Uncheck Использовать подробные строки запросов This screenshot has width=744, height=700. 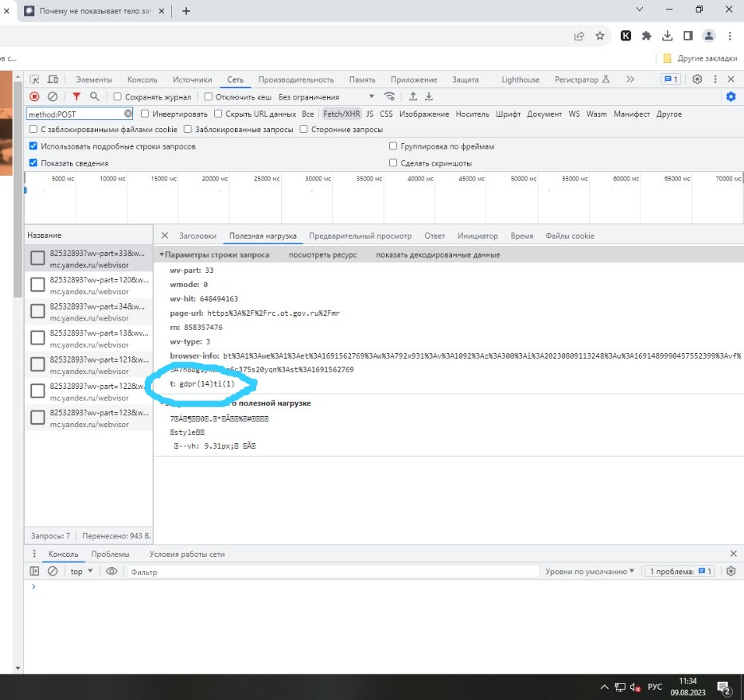33,146
